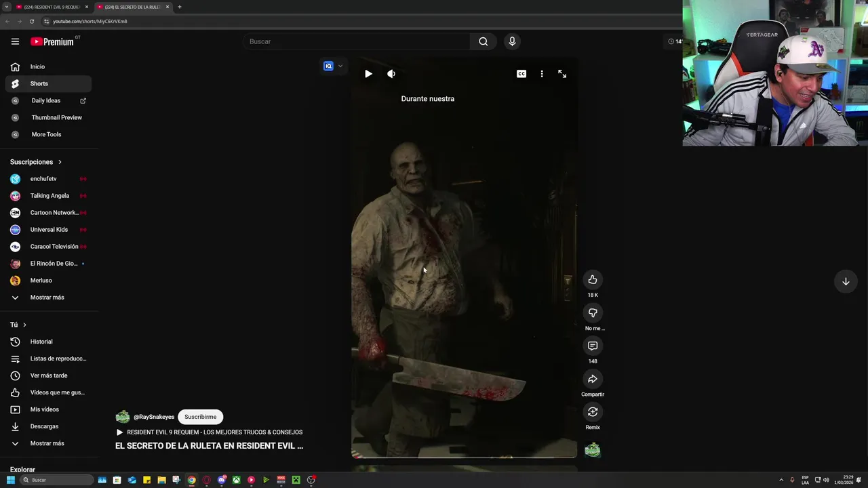Open the sound source thumbnail below Remix
Screen dimensions: 868x488
(593, 450)
